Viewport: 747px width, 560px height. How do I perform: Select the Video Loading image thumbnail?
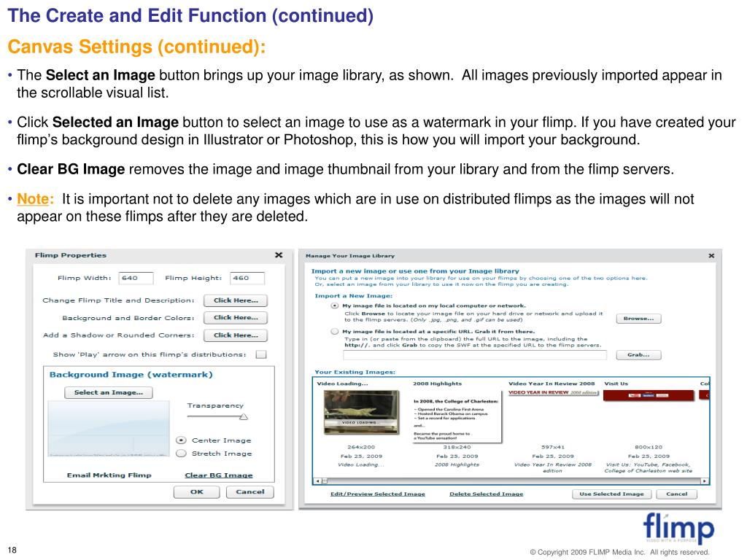tap(360, 413)
